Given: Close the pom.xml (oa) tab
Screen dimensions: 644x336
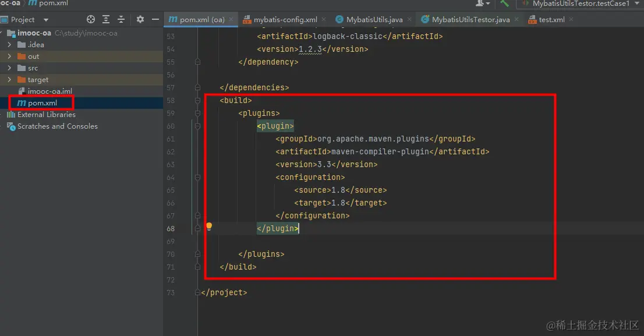Looking at the screenshot, I should tap(231, 19).
